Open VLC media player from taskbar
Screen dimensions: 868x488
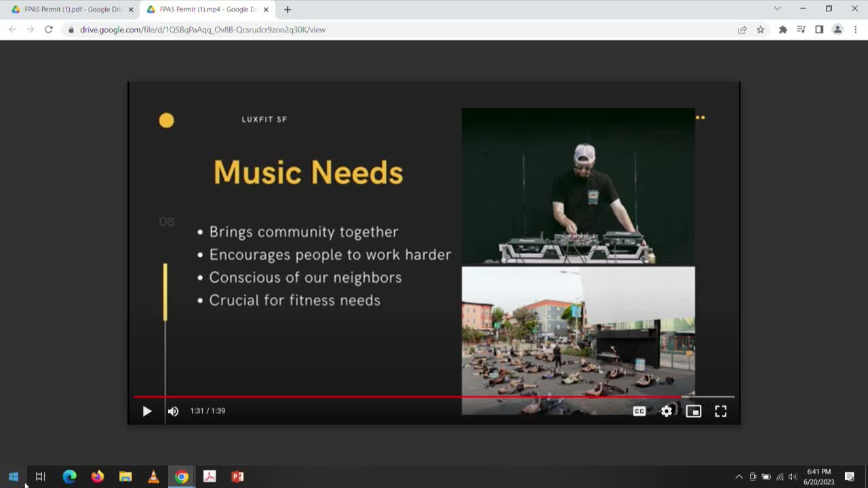[153, 476]
